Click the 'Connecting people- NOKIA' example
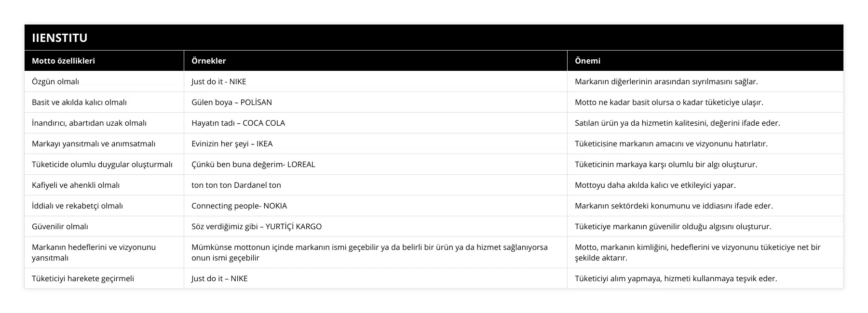The width and height of the screenshot is (868, 313). tap(239, 206)
